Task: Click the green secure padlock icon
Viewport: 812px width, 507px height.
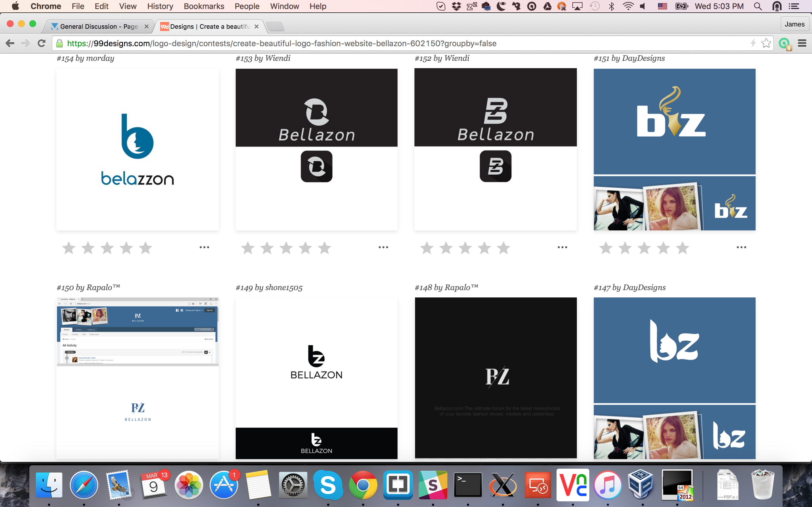Action: coord(60,44)
